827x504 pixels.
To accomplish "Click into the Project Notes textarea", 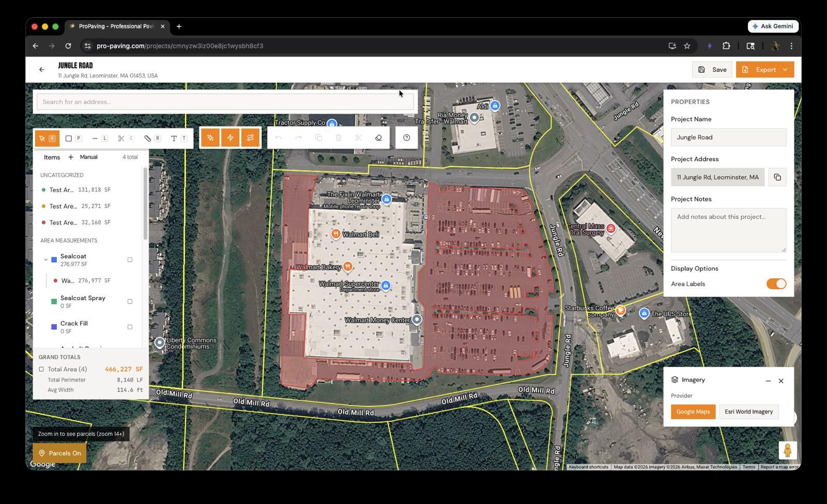I will [x=728, y=230].
